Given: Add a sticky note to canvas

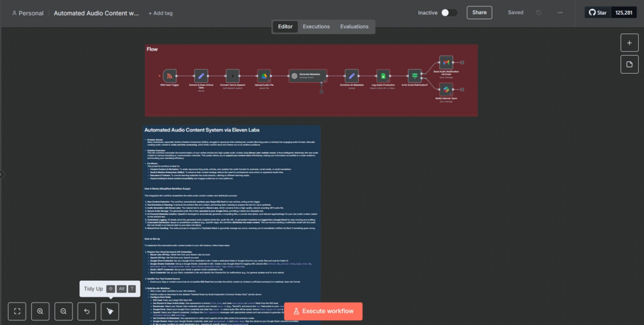Looking at the screenshot, I should pos(629,65).
